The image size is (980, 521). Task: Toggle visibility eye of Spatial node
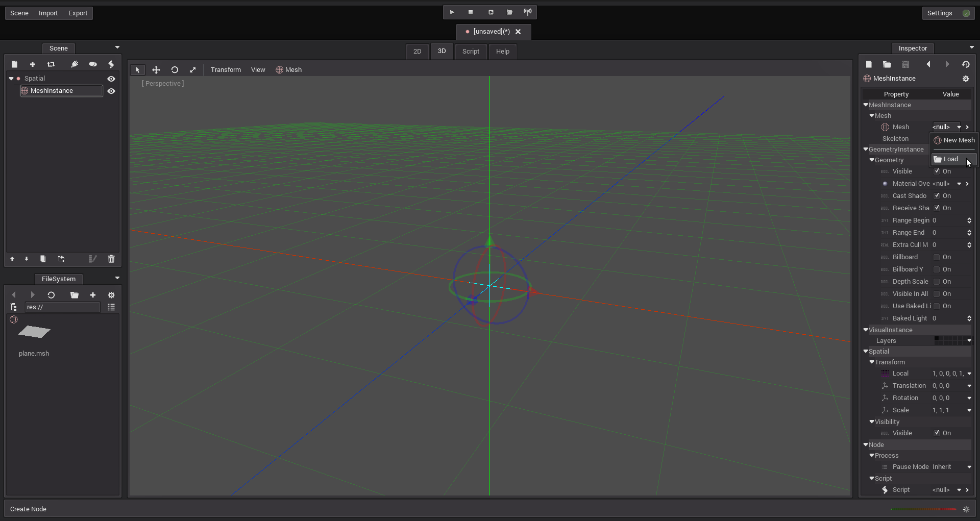(x=111, y=79)
